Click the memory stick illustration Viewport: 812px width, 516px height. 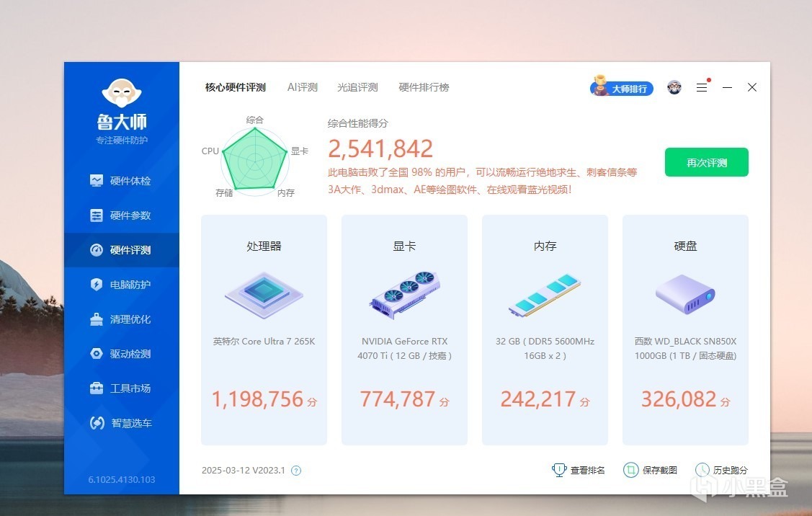point(545,295)
